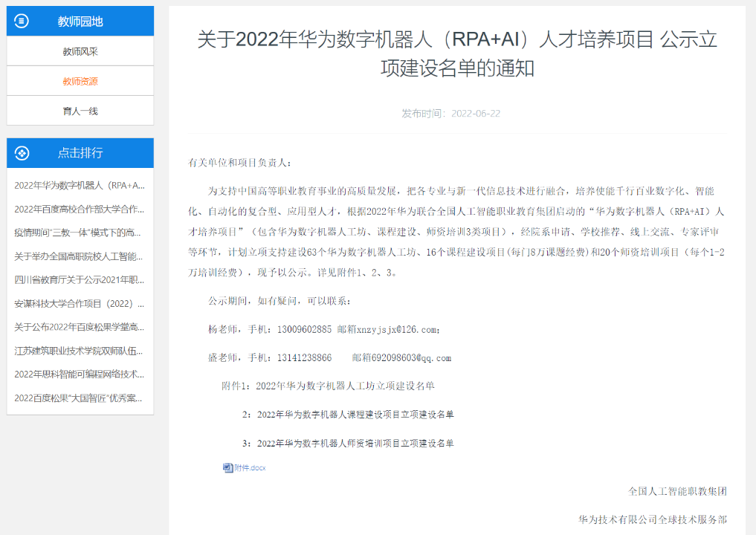The height and width of the screenshot is (535, 756).
Task: Open ranking link 2022年思科智能可编程网络技术...
Action: click(80, 374)
